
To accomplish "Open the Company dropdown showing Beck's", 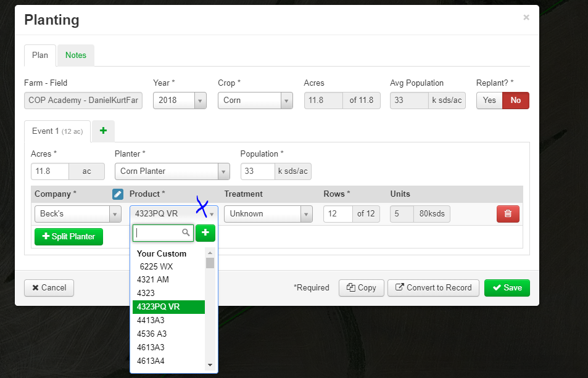I will [x=78, y=213].
